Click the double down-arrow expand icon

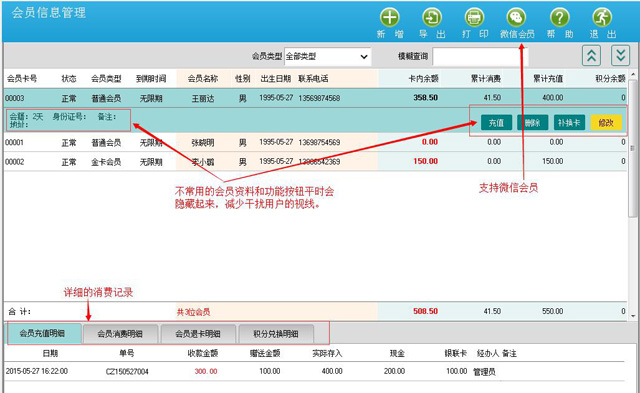point(620,56)
